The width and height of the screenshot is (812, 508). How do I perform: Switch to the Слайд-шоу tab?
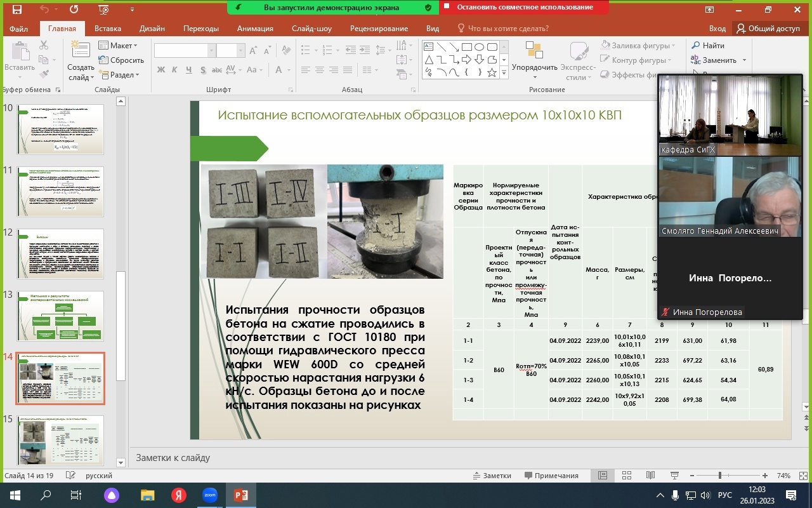pyautogui.click(x=311, y=29)
